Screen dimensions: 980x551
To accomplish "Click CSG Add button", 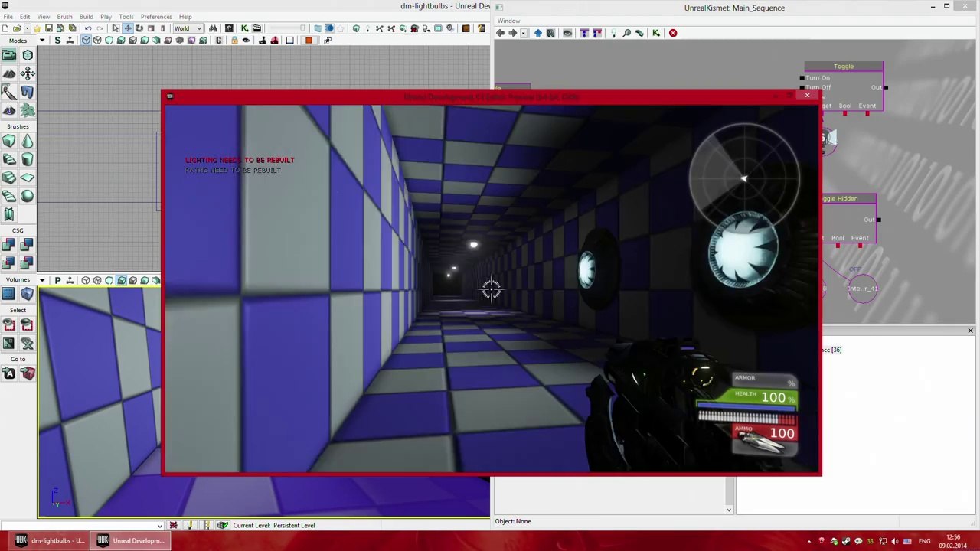I will coord(9,245).
